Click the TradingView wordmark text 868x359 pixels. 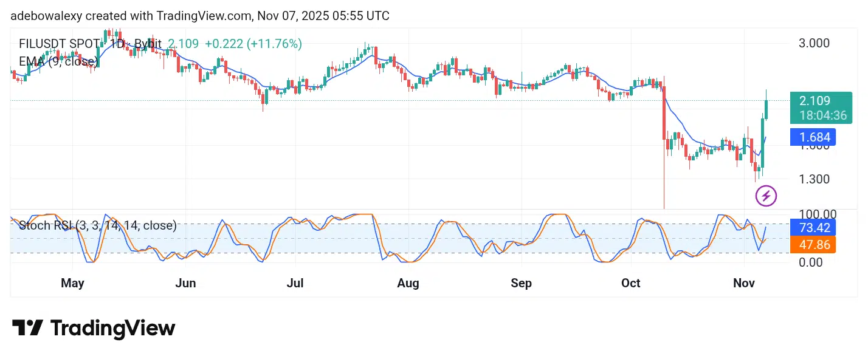point(112,329)
